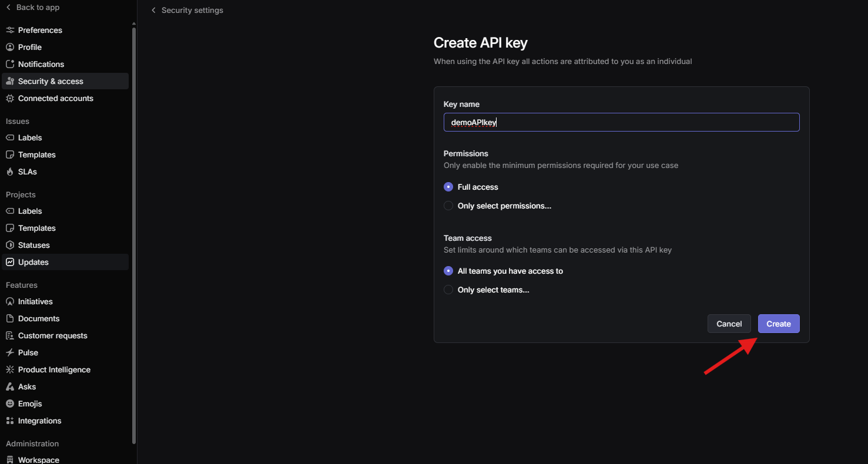Click the SLAs flame icon
Image resolution: width=868 pixels, height=464 pixels.
point(9,172)
